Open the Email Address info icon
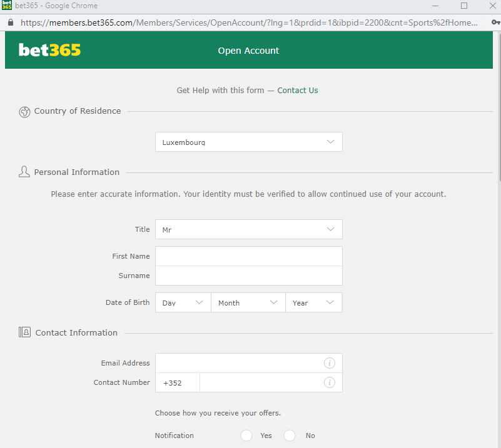 click(330, 363)
